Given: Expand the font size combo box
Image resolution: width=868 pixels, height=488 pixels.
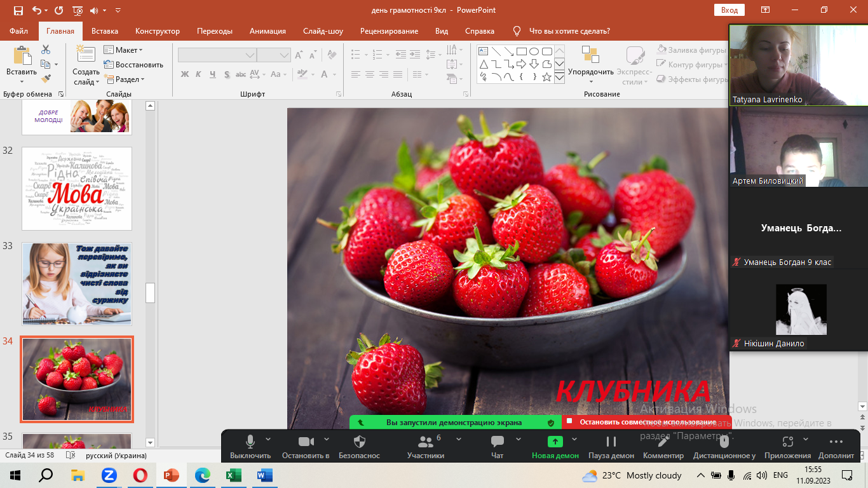Looking at the screenshot, I should [285, 56].
